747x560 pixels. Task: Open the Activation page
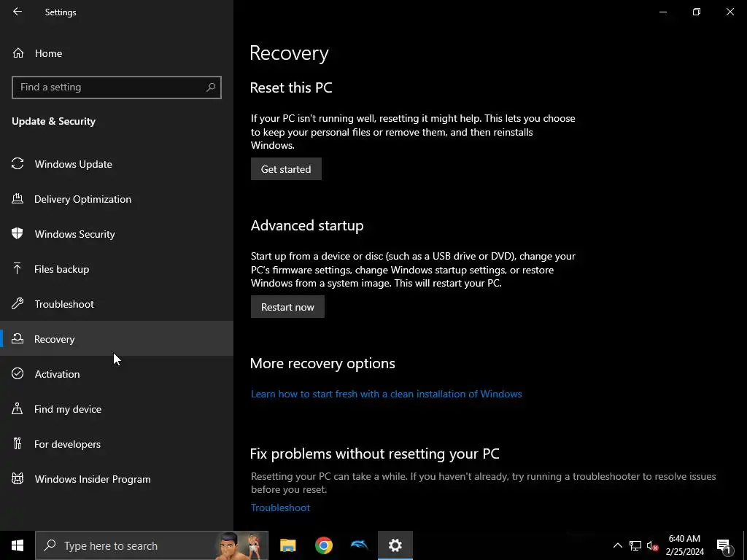117,374
